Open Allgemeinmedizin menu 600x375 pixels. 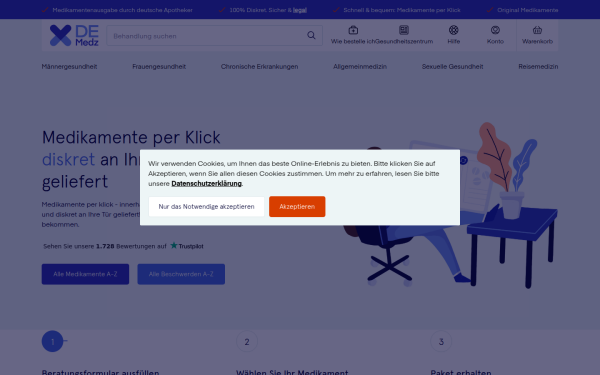pos(360,67)
